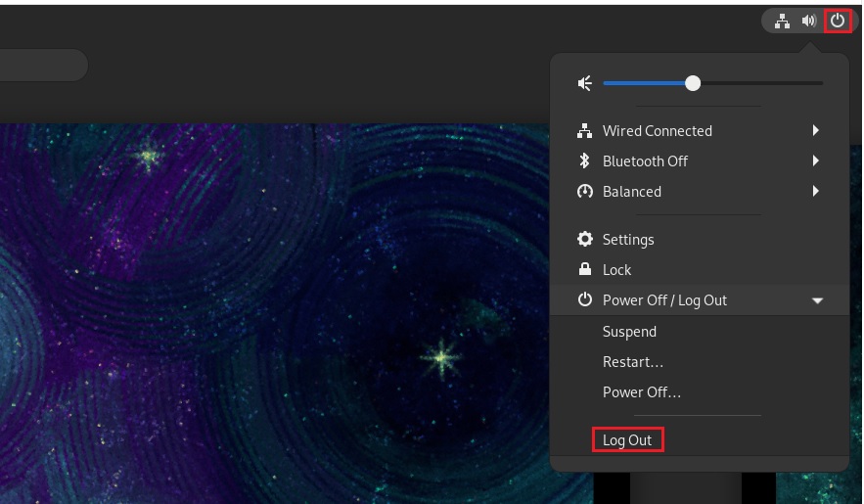Select Power Off… menu entry
Viewport: 864px width, 504px height.
click(641, 392)
